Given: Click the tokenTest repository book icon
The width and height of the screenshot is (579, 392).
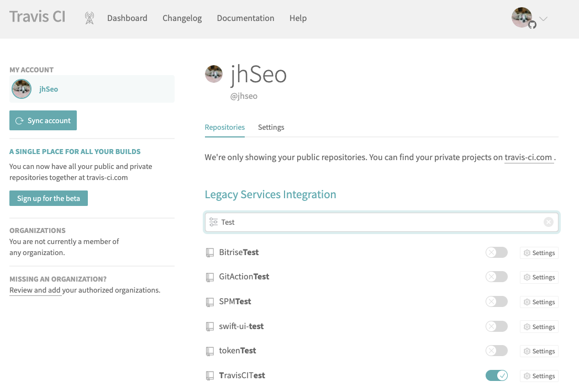Looking at the screenshot, I should click(210, 351).
